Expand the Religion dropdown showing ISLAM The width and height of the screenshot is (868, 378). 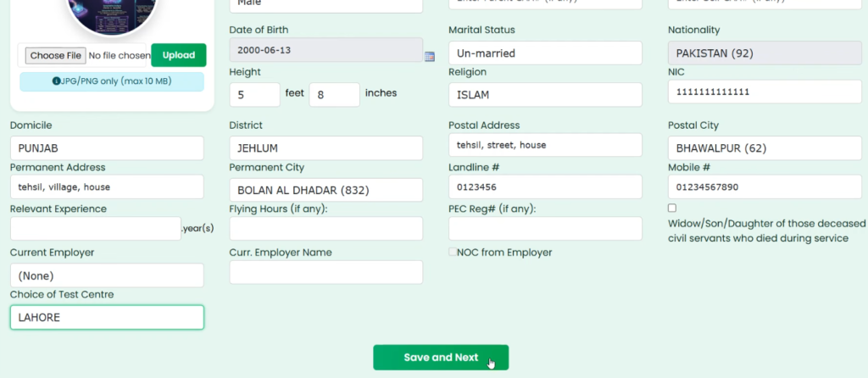tap(545, 95)
